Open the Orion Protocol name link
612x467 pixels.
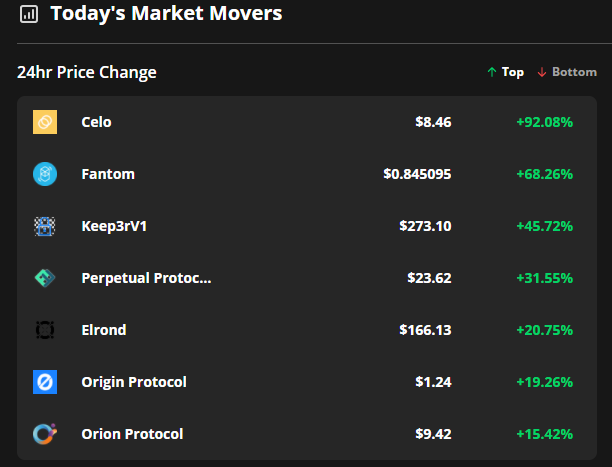tap(132, 434)
